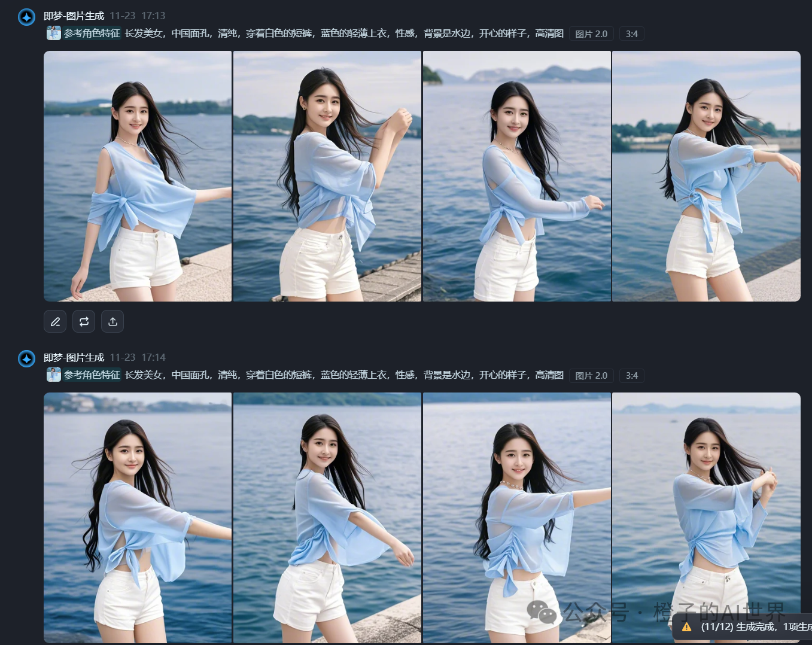Open the reference thumbnail icon in second prompt
The image size is (812, 645).
[54, 375]
